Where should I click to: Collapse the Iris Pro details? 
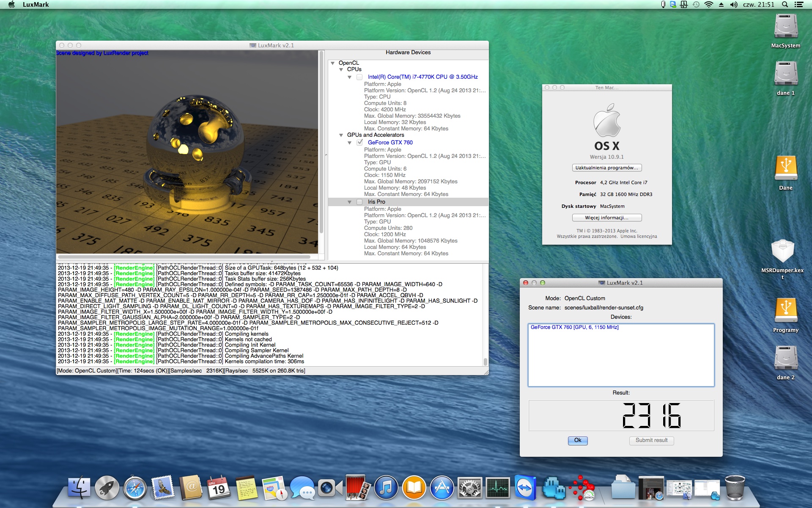[x=350, y=202]
